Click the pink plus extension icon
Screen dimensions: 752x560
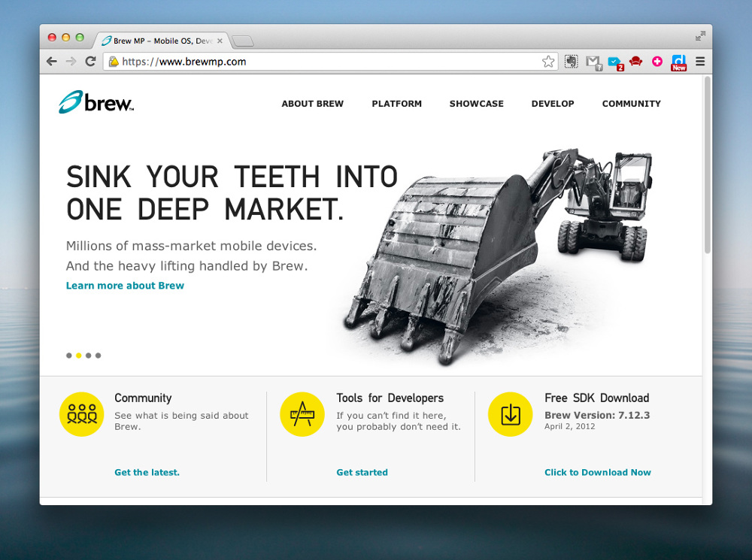coord(657,62)
